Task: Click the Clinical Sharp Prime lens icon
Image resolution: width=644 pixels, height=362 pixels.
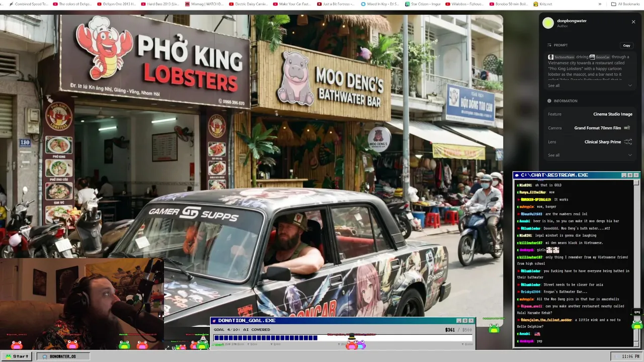Action: [x=628, y=142]
